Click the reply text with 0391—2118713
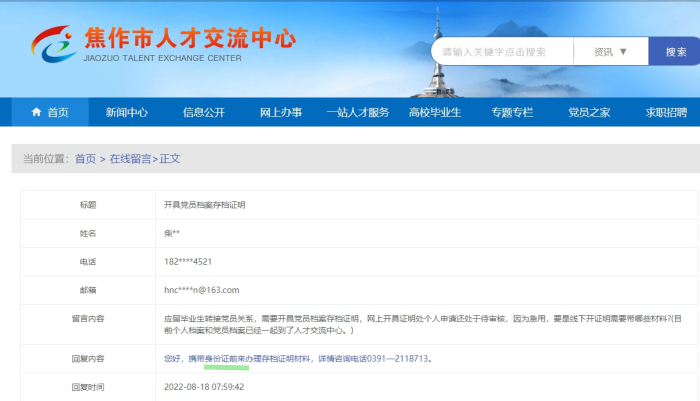The height and width of the screenshot is (401, 700). click(x=298, y=359)
